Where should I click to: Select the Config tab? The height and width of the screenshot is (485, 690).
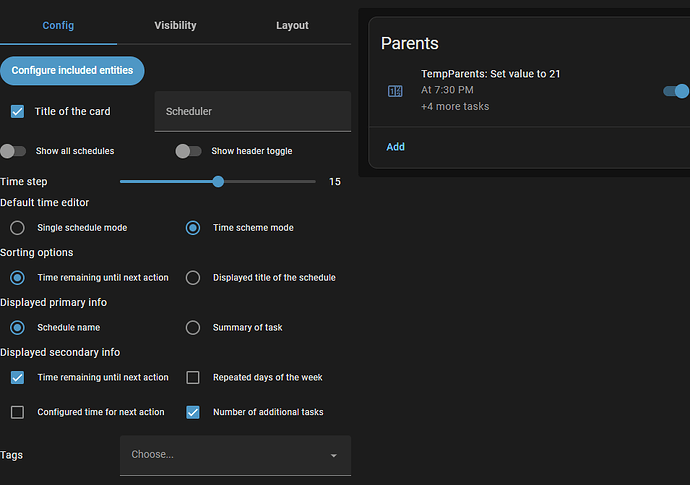click(x=58, y=25)
